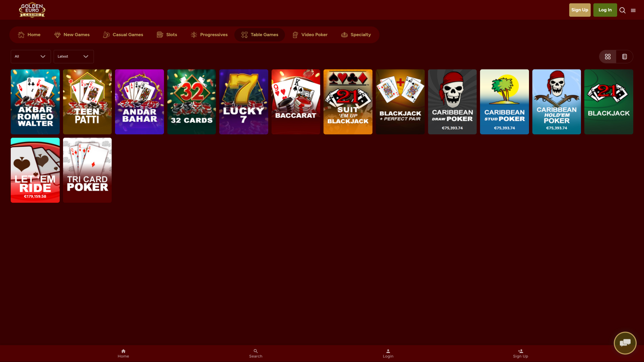The height and width of the screenshot is (362, 644).
Task: Click the search magnifier icon
Action: click(622, 10)
